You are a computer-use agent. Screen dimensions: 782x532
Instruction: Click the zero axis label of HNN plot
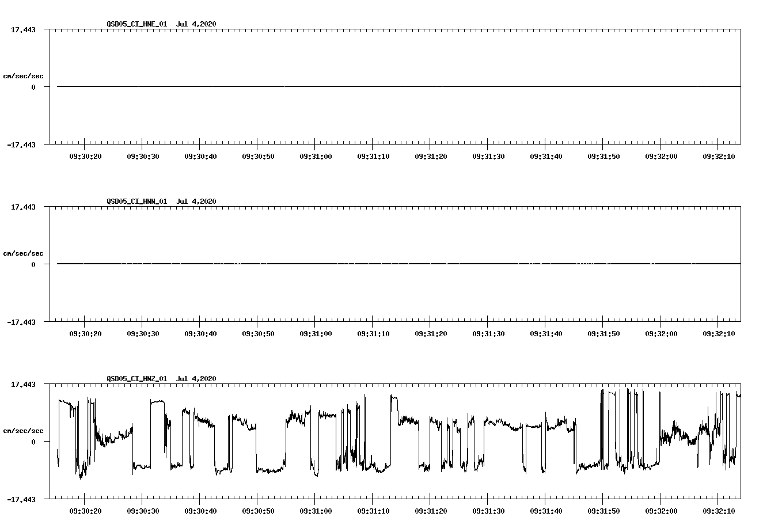click(33, 265)
